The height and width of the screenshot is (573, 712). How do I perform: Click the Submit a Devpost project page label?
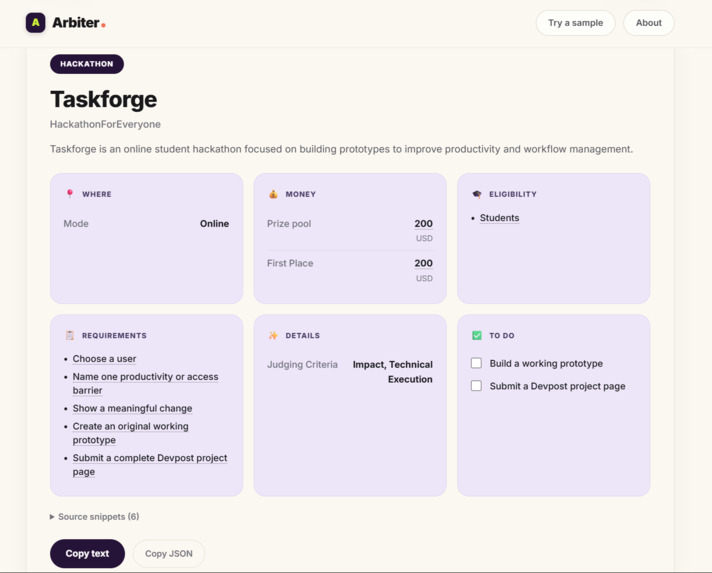click(x=558, y=386)
